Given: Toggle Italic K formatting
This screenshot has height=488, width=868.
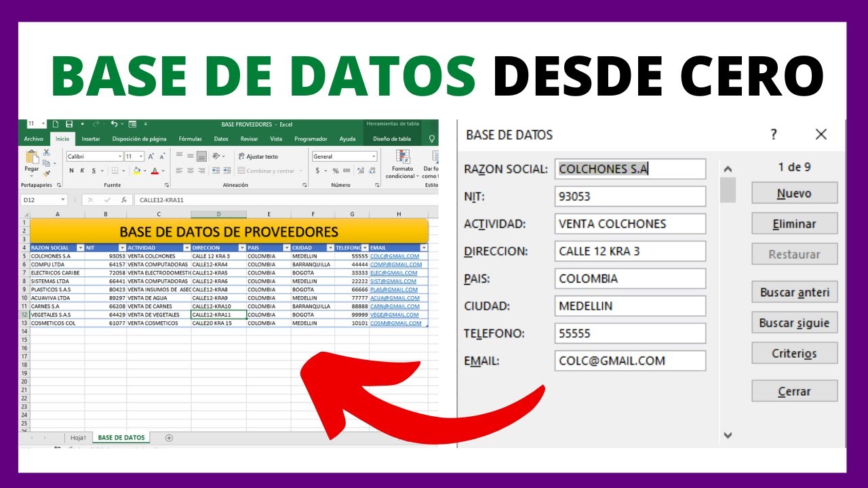Looking at the screenshot, I should pos(82,171).
